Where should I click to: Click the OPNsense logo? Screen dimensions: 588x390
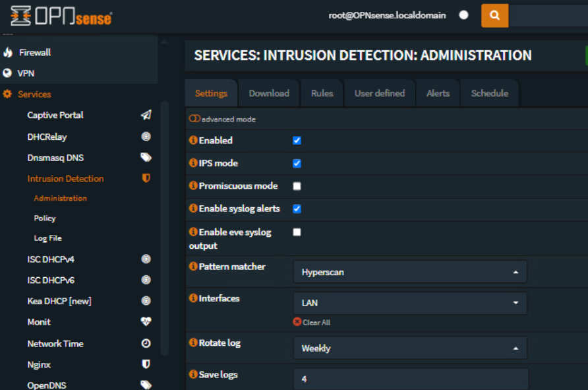pos(61,16)
